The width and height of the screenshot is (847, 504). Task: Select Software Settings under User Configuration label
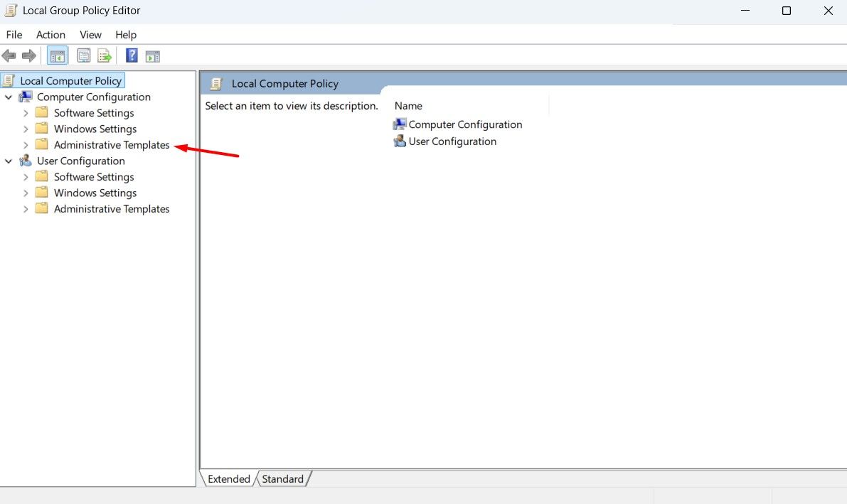coord(94,177)
